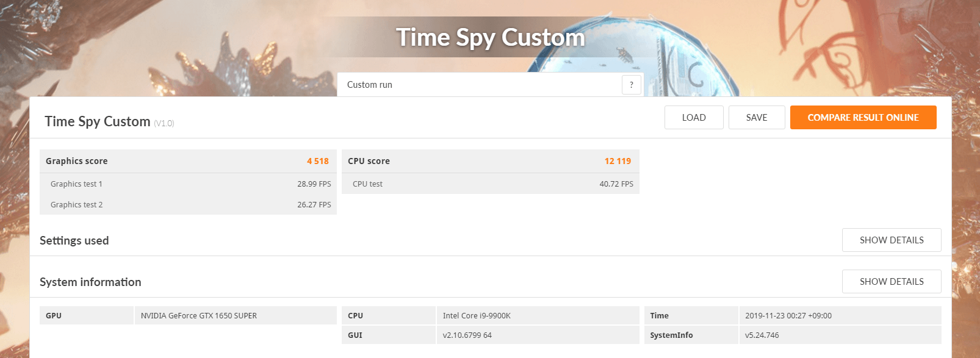The image size is (980, 358).
Task: Click the SAVE button
Action: pyautogui.click(x=757, y=118)
